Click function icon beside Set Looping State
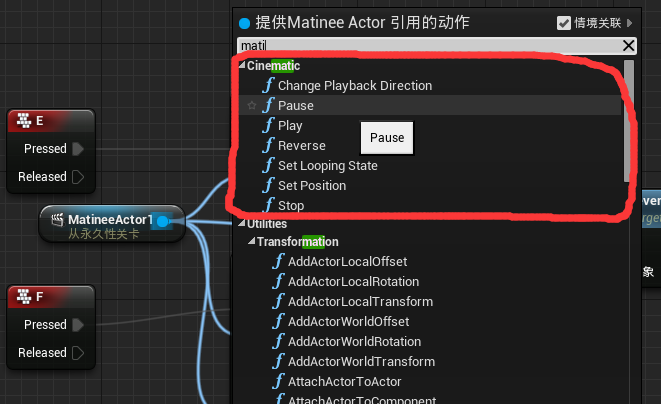 (268, 165)
